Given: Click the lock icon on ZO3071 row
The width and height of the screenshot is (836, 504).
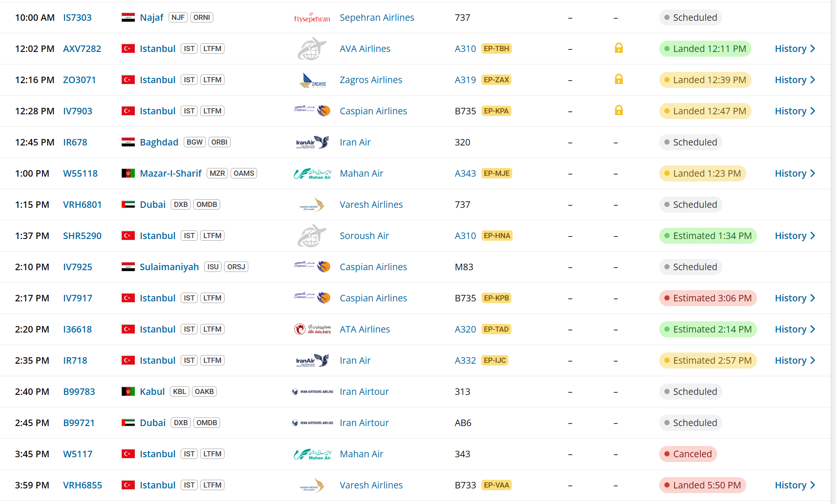Looking at the screenshot, I should click(x=618, y=79).
